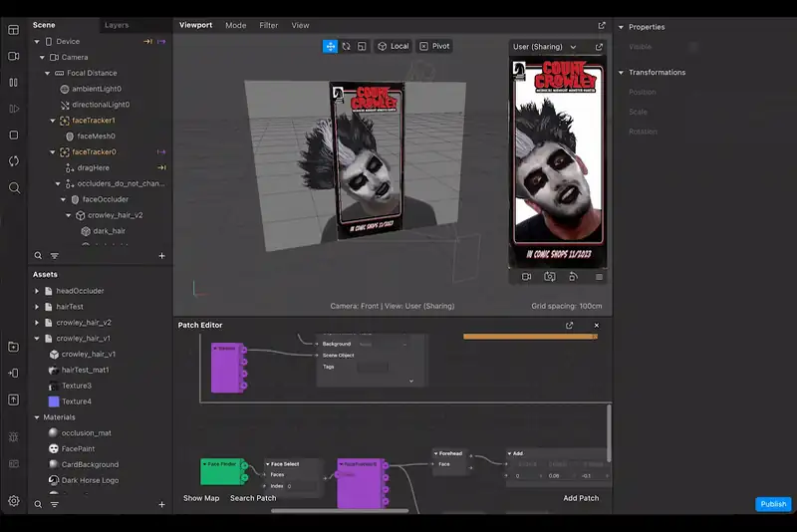Click Add Patch button
This screenshot has height=532, width=797.
[581, 498]
